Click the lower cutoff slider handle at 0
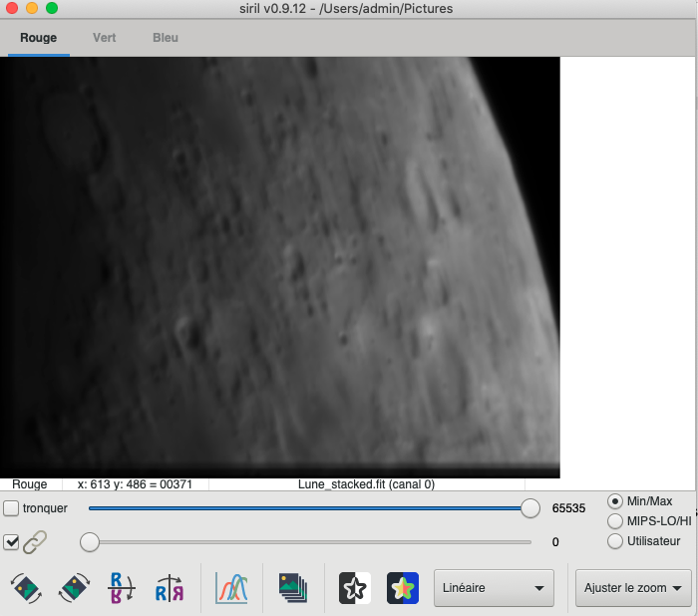Image resolution: width=698 pixels, height=616 pixels. click(90, 542)
